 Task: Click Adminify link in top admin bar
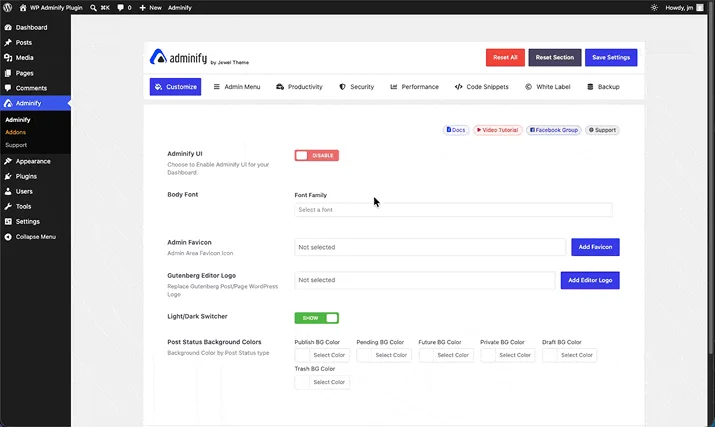click(x=180, y=8)
